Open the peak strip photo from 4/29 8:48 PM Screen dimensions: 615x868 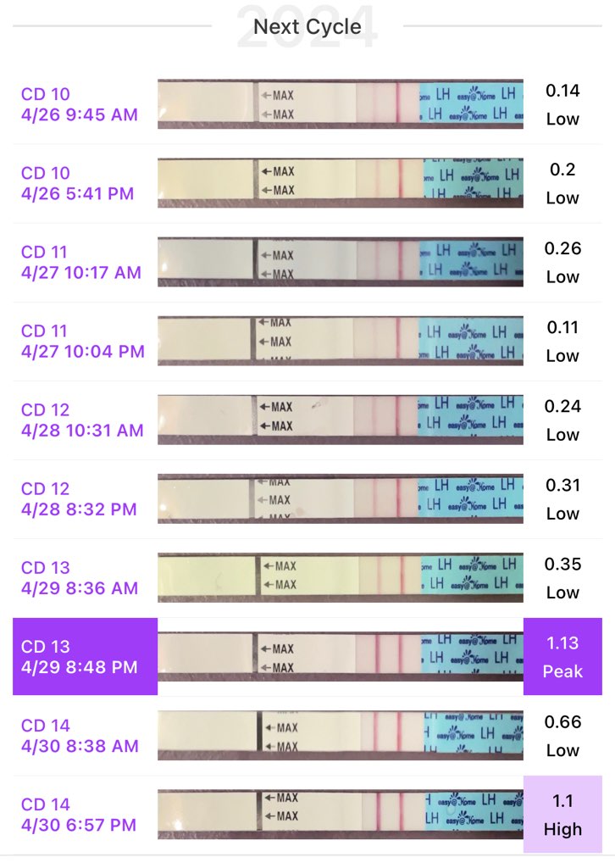(x=340, y=657)
